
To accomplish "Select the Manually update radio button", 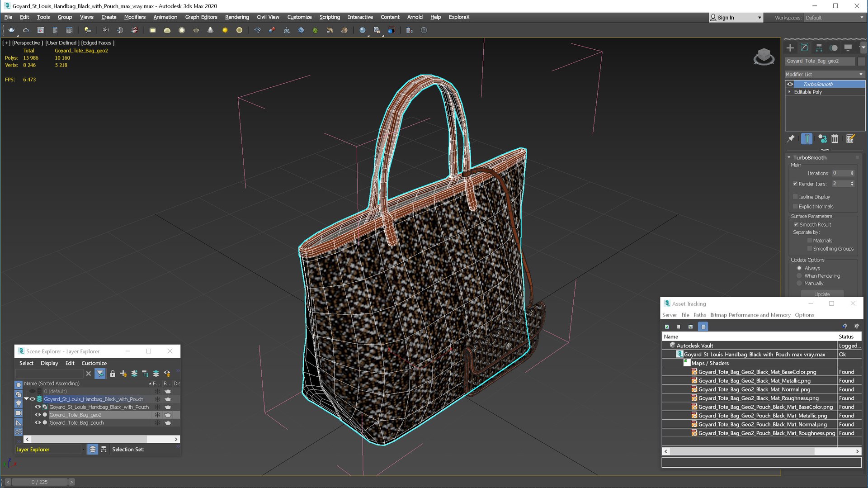I will (x=799, y=284).
